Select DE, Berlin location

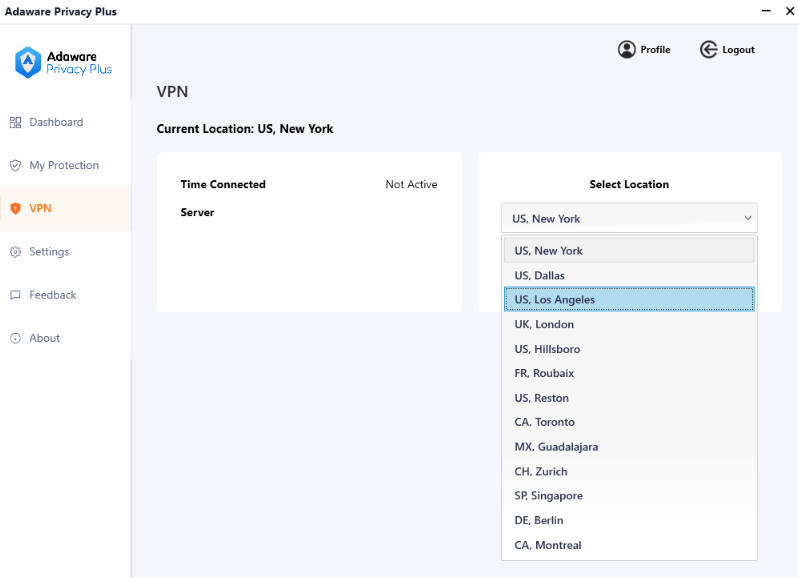tap(629, 520)
